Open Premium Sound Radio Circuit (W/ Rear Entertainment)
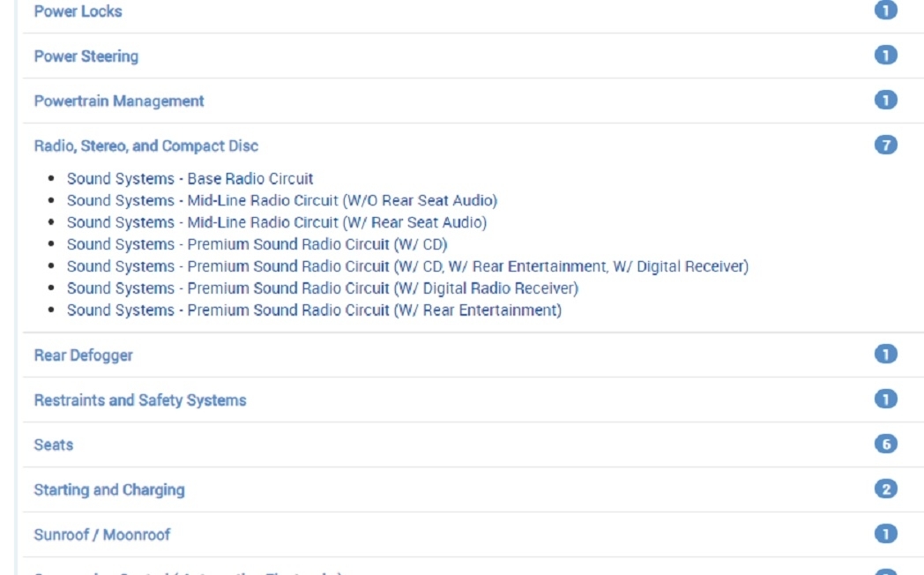 (314, 310)
